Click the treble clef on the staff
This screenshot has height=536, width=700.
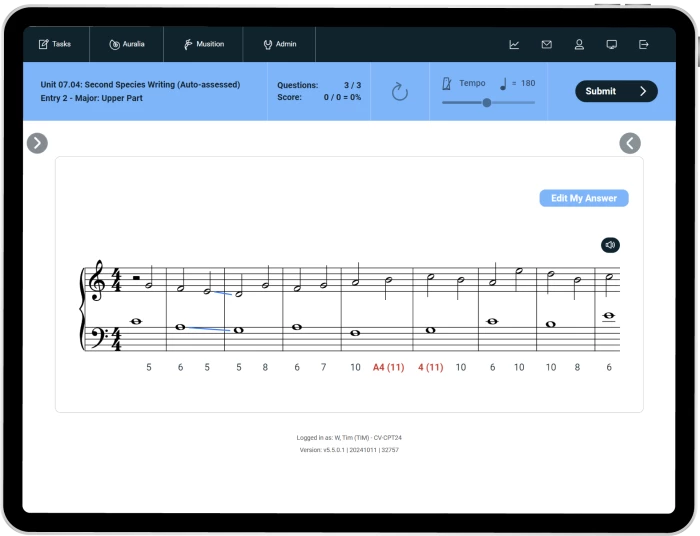click(97, 282)
